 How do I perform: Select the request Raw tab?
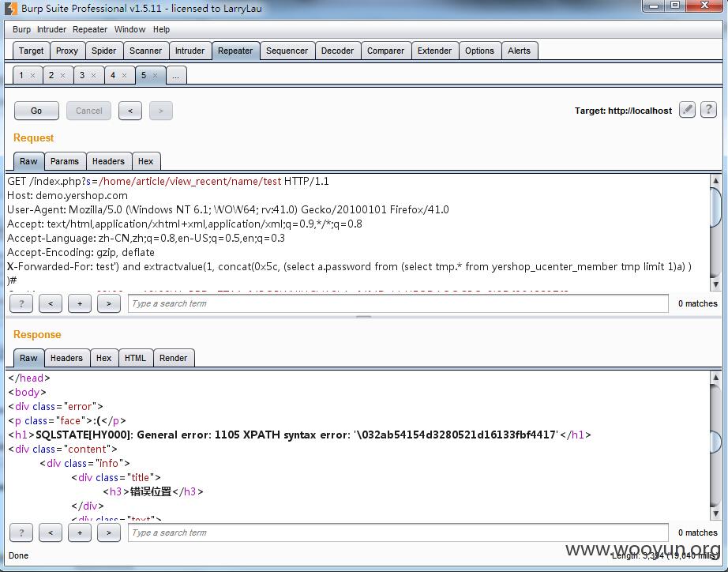[28, 161]
